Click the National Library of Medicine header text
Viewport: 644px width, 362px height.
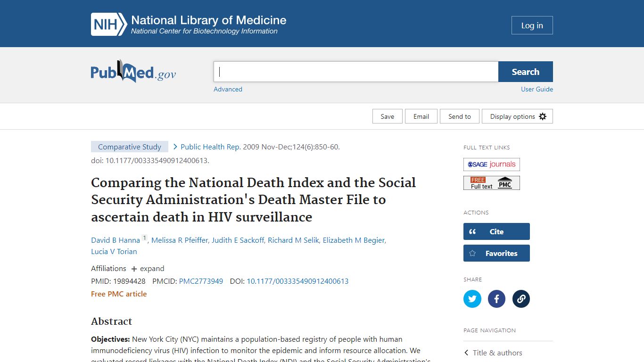click(208, 20)
